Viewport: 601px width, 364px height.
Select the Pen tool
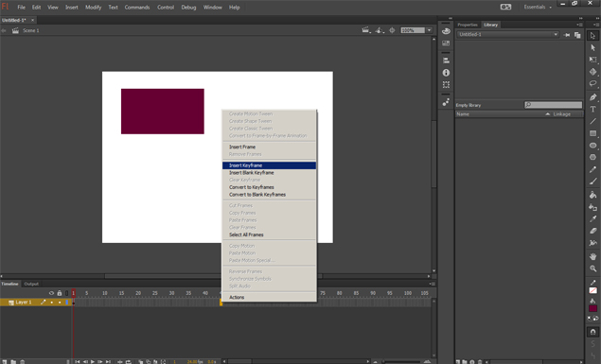592,97
